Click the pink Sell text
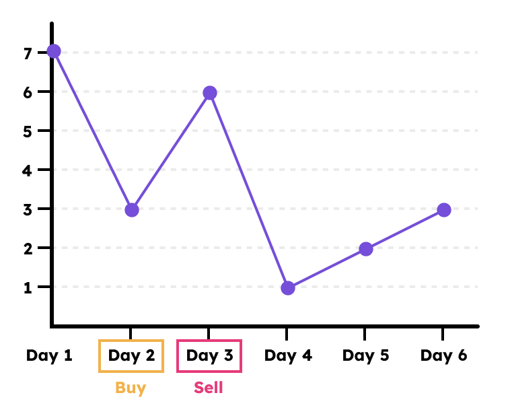The height and width of the screenshot is (420, 510). (209, 388)
